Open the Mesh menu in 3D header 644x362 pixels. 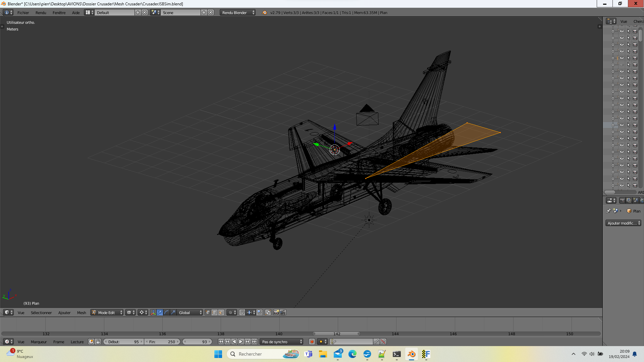pyautogui.click(x=82, y=312)
